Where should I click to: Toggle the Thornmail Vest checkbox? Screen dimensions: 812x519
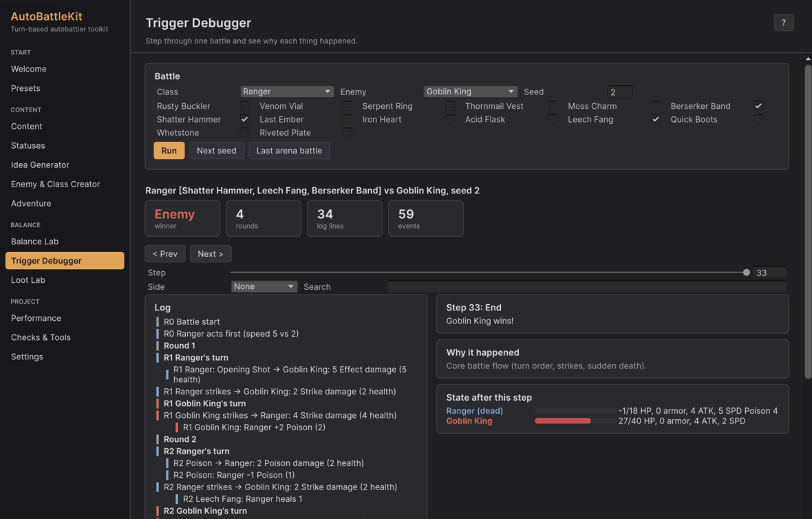pyautogui.click(x=553, y=106)
